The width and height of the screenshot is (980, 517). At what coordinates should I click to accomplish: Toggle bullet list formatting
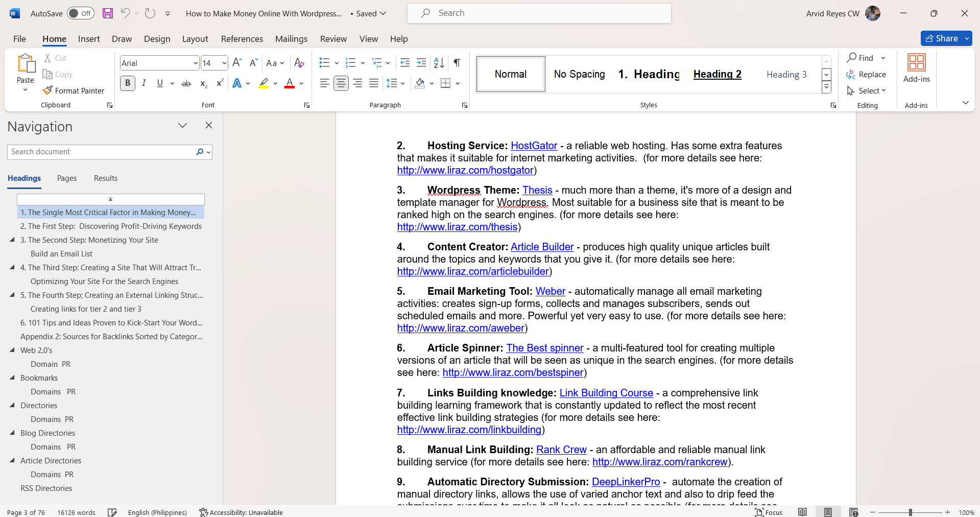(x=324, y=62)
